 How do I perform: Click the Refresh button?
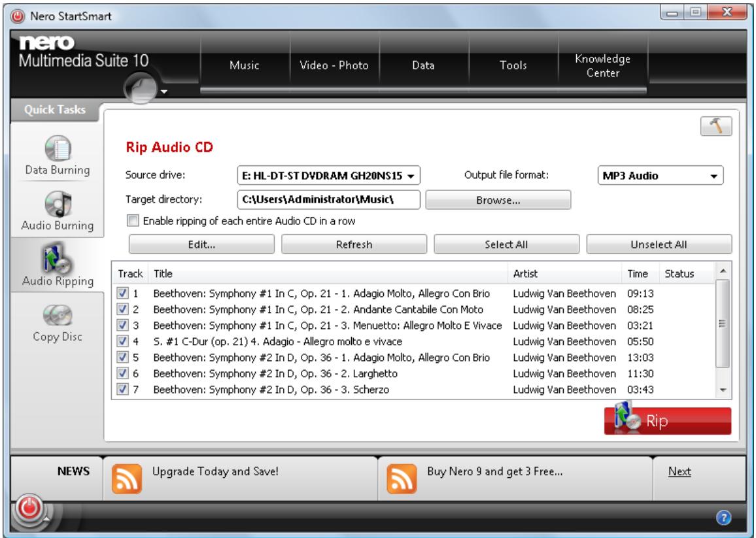tap(354, 244)
